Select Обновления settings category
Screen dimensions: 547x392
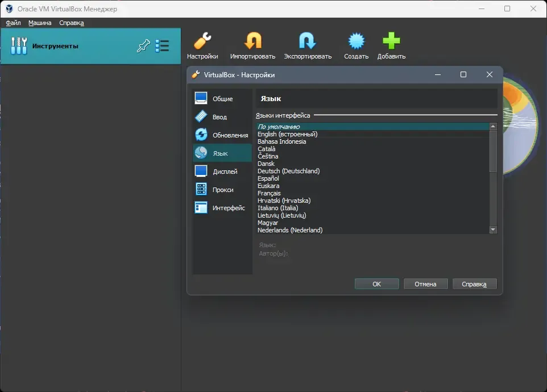(x=222, y=135)
